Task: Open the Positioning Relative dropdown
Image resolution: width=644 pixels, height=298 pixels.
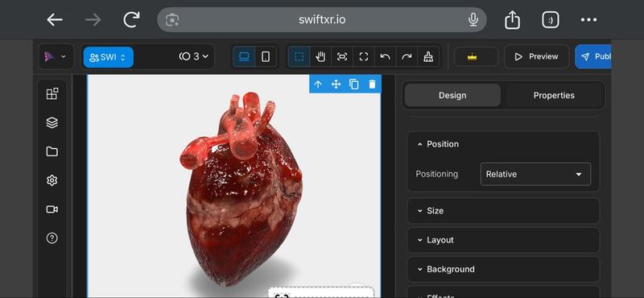Action: click(x=535, y=174)
